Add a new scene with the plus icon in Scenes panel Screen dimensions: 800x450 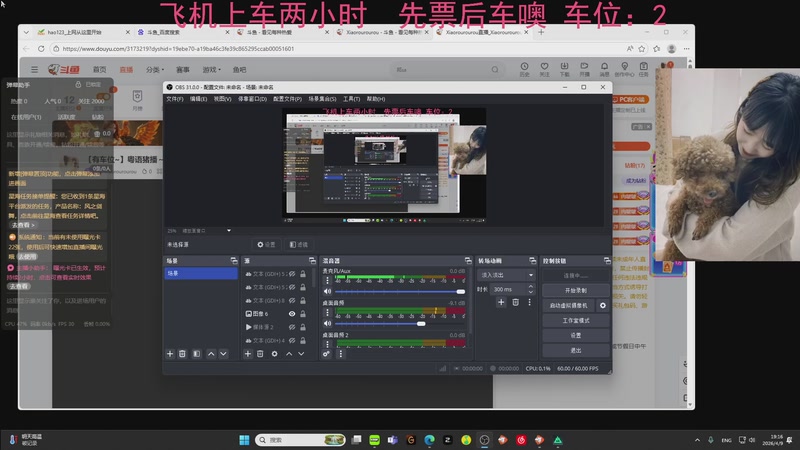[x=170, y=354]
